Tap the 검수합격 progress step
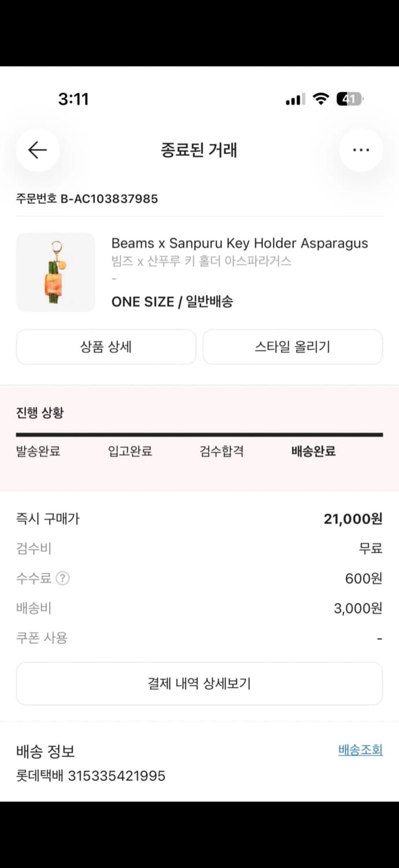399x868 pixels. click(220, 451)
